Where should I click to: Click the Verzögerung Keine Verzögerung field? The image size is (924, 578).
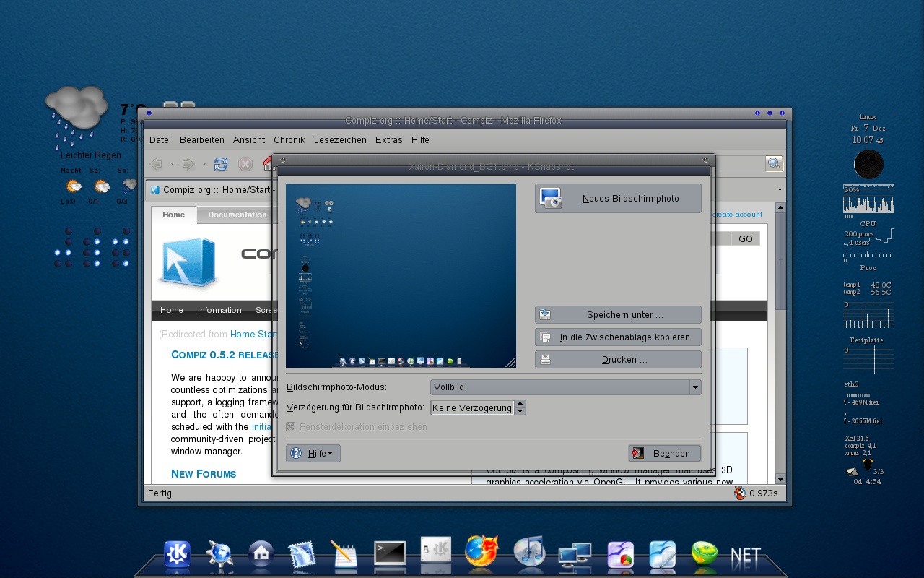coord(472,407)
